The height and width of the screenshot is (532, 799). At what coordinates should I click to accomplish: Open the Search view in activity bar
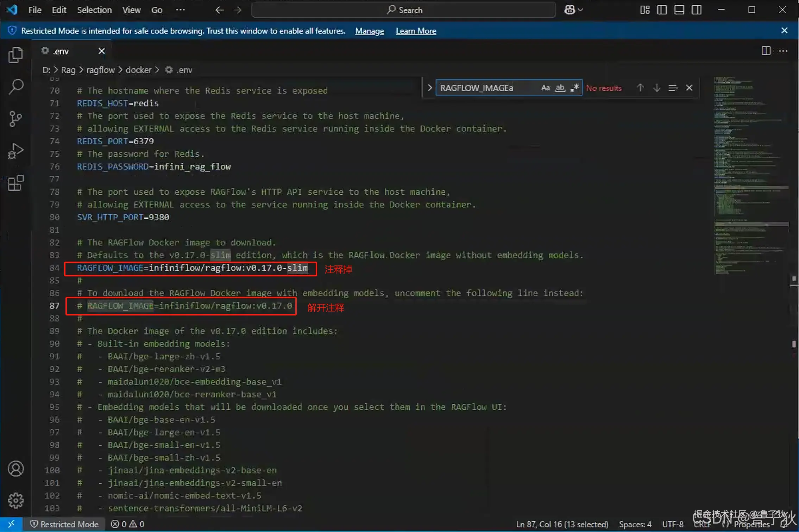tap(15, 86)
